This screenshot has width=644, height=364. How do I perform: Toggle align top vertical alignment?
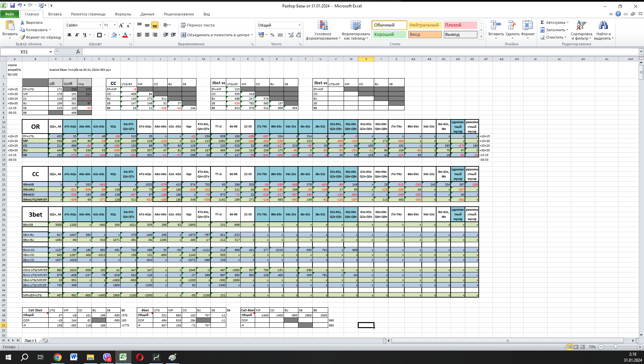tap(139, 25)
